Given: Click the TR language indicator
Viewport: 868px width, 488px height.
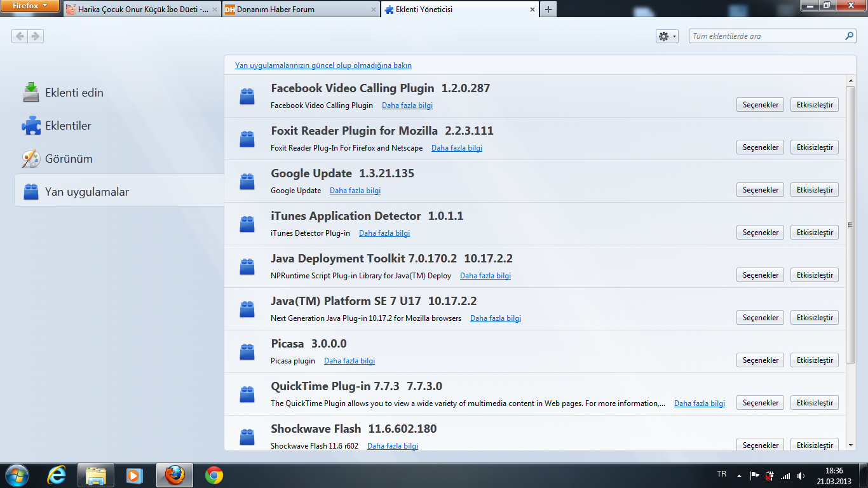Looking at the screenshot, I should [x=722, y=475].
